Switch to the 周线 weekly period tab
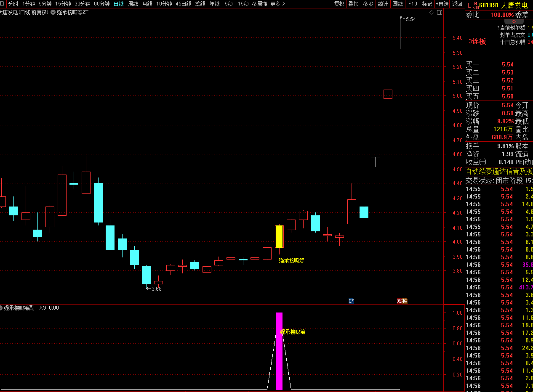This screenshot has height=392, width=533. [x=133, y=4]
